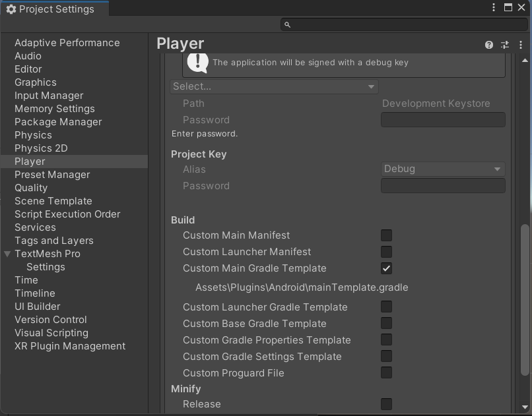
Task: Maximize the Project Settings window
Action: (508, 7)
